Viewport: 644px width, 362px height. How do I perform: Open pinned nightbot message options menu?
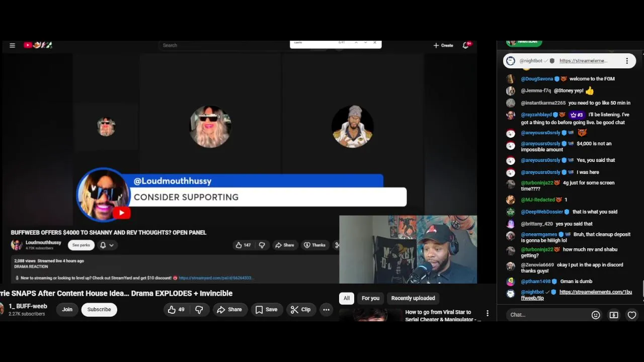click(627, 61)
